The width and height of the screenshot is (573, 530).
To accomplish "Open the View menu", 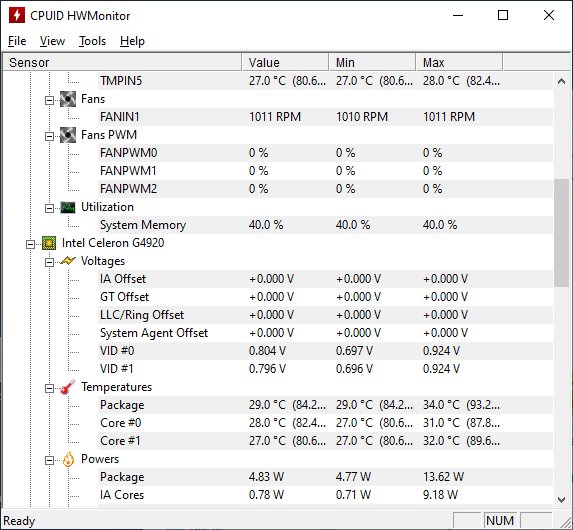I will tap(52, 41).
